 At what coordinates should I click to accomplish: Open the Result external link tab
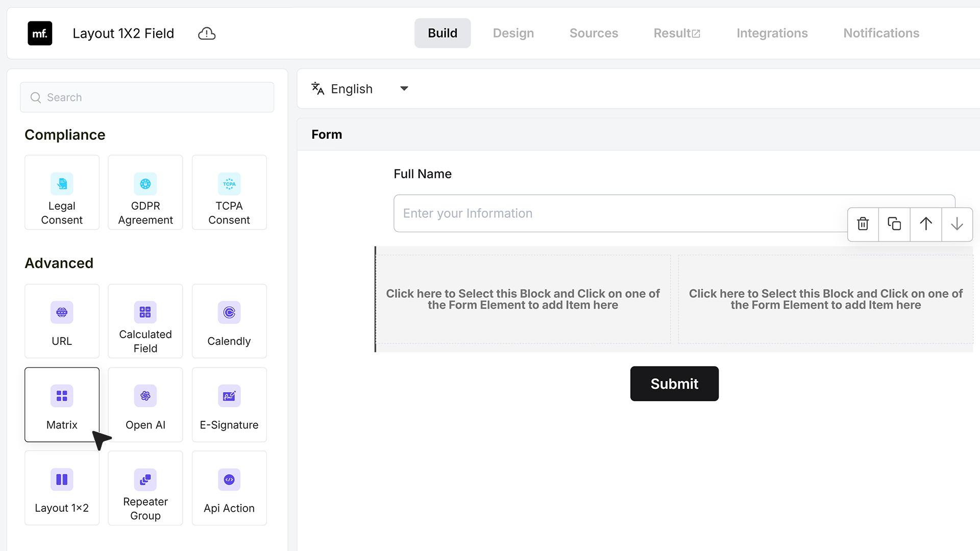click(677, 33)
